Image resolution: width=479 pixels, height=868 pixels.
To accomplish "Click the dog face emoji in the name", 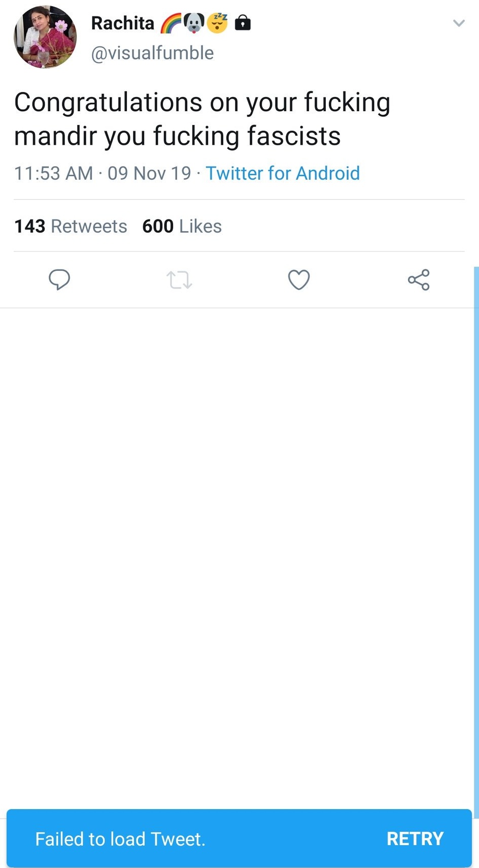I will [x=194, y=23].
